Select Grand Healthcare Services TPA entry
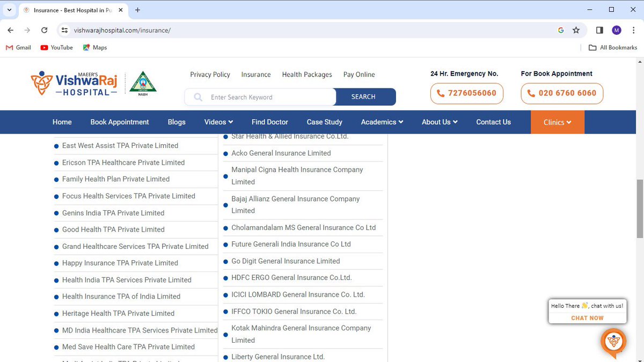The image size is (644, 362). 135,246
